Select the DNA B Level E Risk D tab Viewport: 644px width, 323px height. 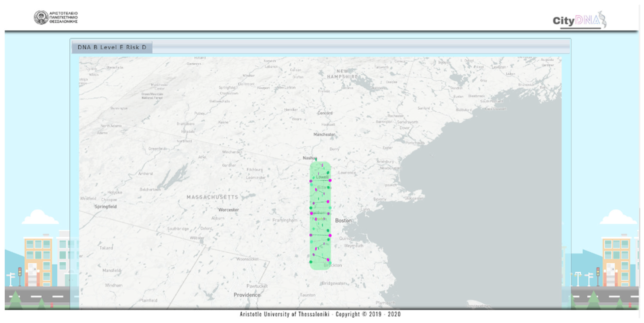[x=112, y=47]
